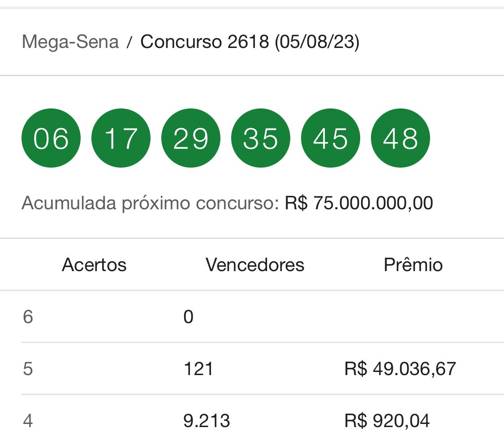Click the 121 winners value
Screen dimensions: 504x445
[198, 368]
